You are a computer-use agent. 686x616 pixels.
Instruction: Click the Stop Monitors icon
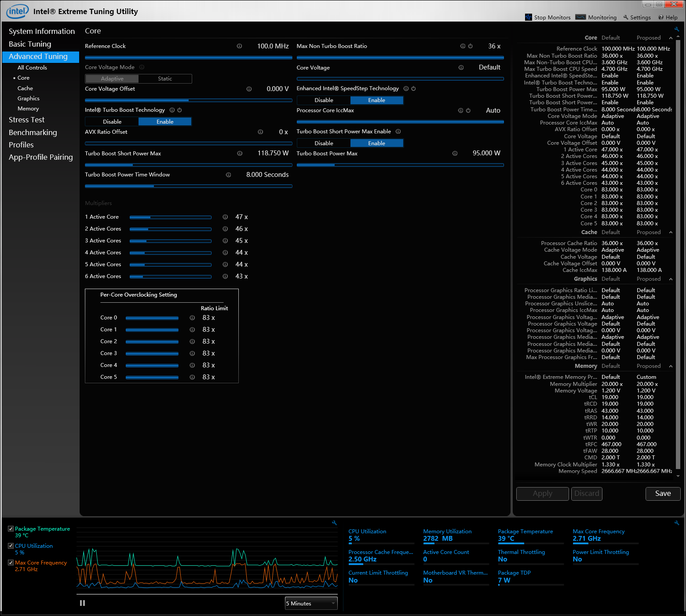point(529,17)
